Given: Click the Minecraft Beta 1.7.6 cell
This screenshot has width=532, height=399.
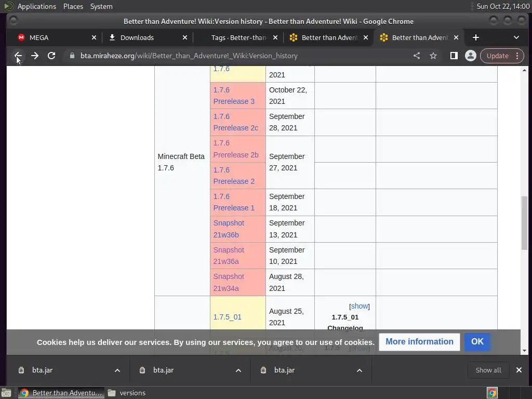Looking at the screenshot, I should click(182, 162).
